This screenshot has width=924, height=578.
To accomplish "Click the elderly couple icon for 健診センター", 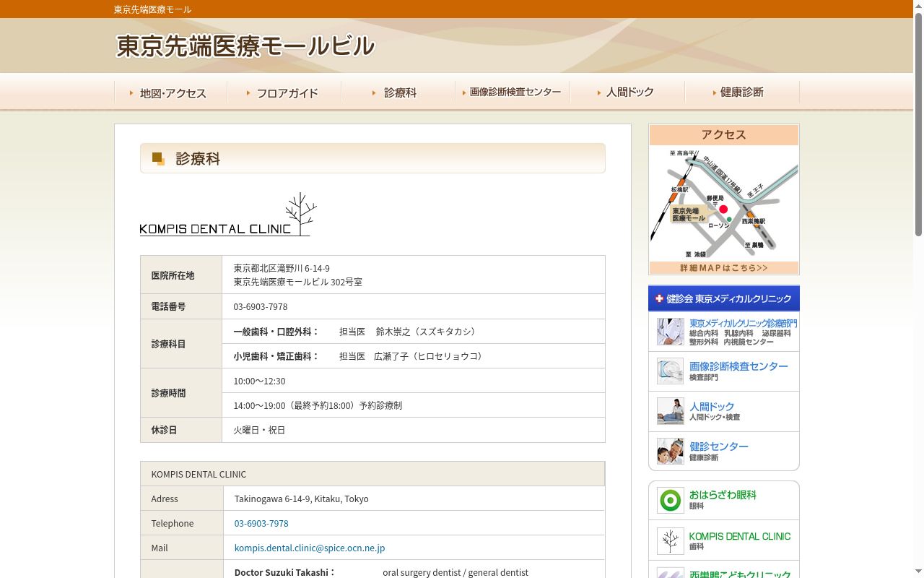I will tap(670, 452).
